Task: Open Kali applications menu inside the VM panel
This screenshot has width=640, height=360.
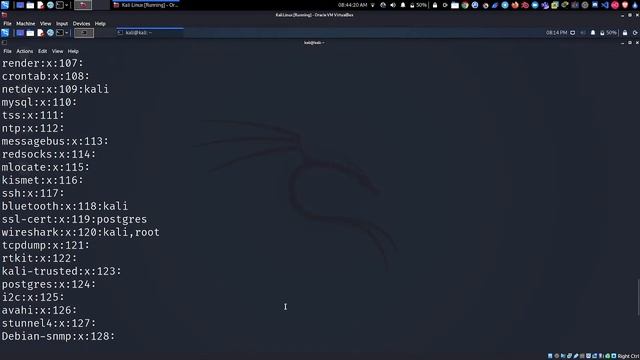Action: (5, 33)
